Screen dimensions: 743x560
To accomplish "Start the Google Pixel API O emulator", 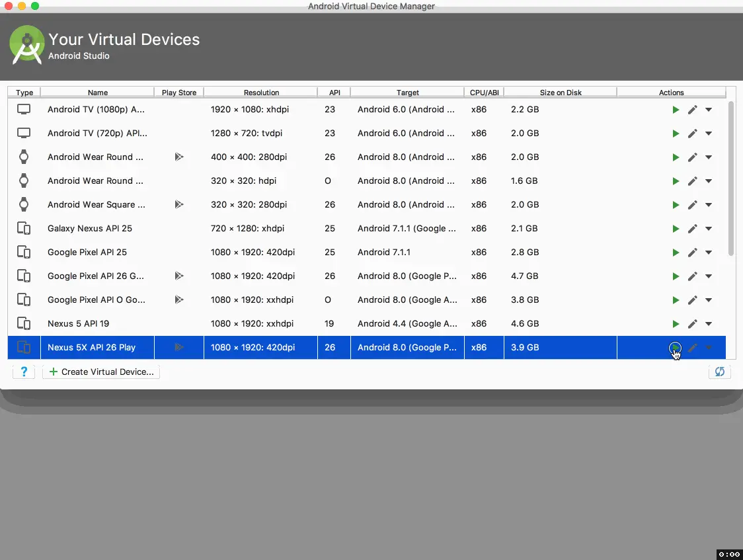I will (676, 300).
